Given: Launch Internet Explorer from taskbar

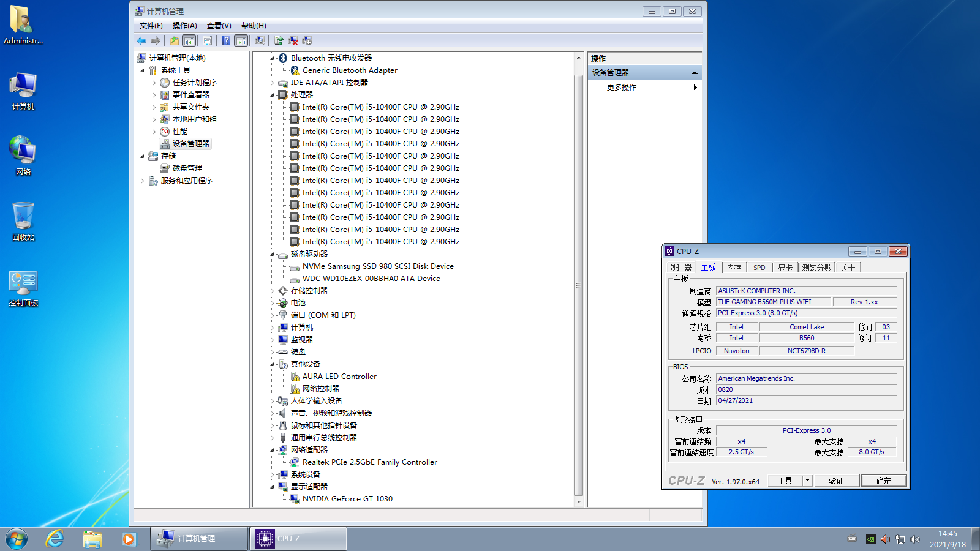Looking at the screenshot, I should (x=55, y=539).
